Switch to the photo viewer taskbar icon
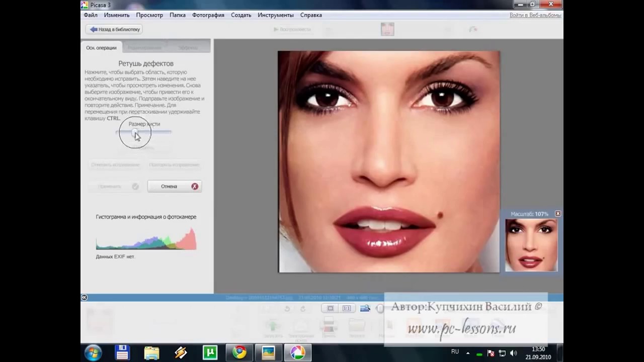Viewport: 644px width, 362px height. pos(268,353)
